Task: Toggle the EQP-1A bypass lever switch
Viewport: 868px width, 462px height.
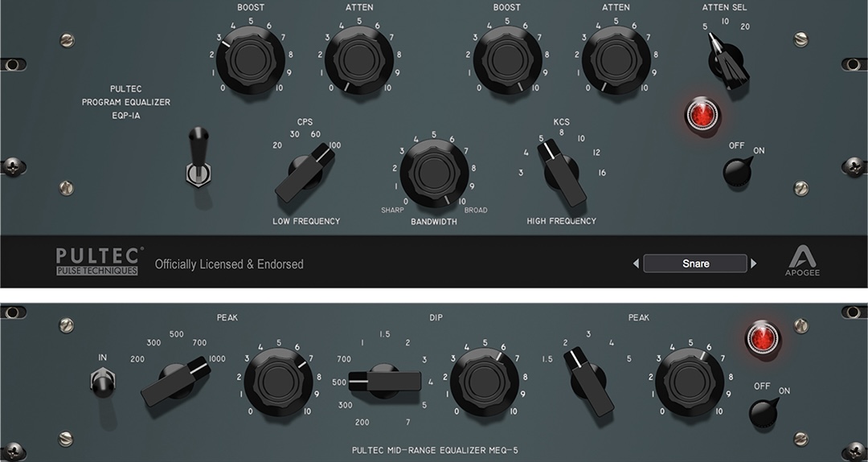Action: coord(199,157)
